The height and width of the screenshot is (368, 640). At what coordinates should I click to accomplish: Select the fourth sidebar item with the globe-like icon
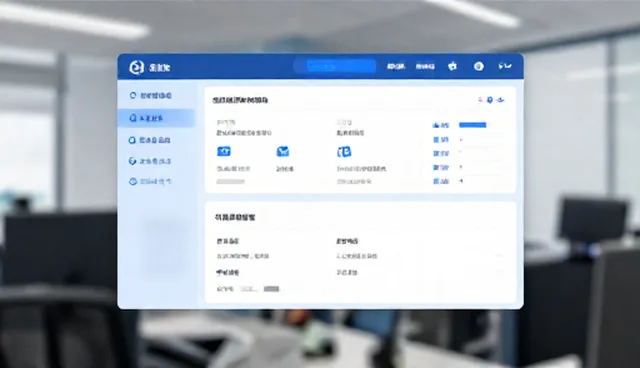click(x=150, y=161)
